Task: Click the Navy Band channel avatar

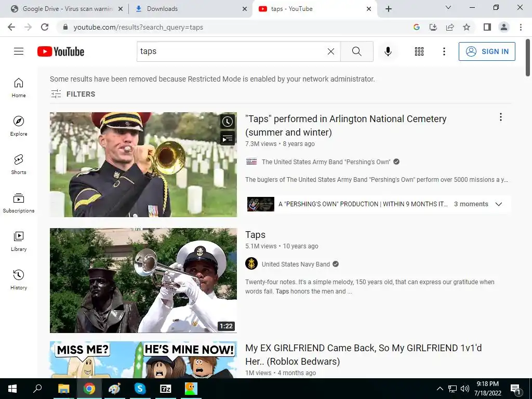Action: 251,263
